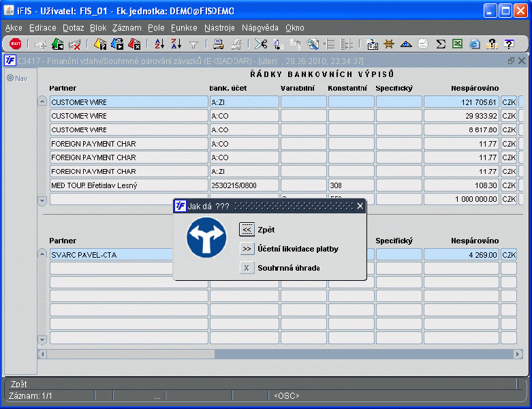
Task: Open the Nástroje menu
Action: (x=219, y=28)
